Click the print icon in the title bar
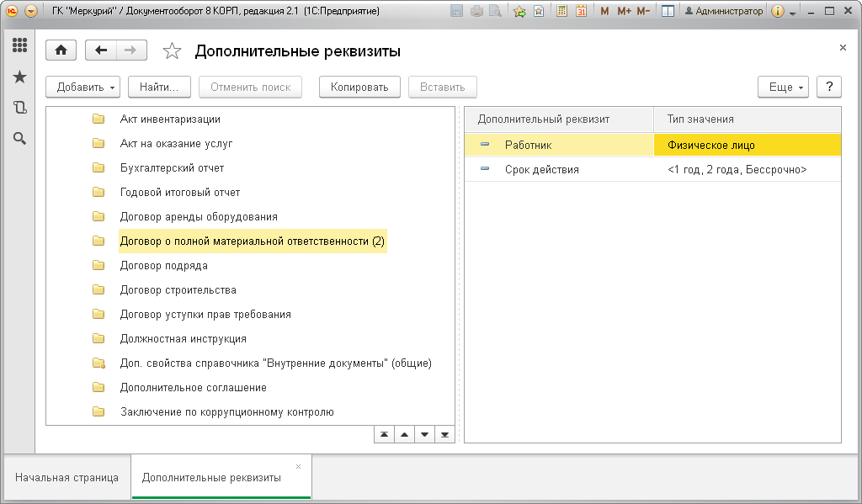This screenshot has width=862, height=504. [x=476, y=11]
